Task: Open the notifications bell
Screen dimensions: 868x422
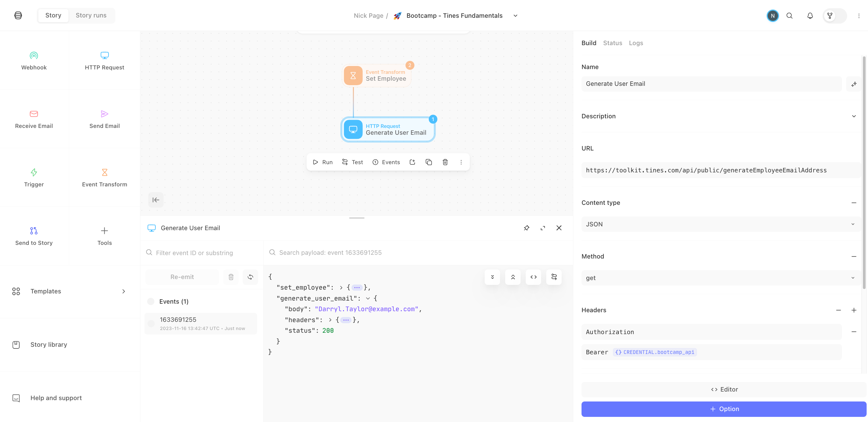Action: [810, 16]
